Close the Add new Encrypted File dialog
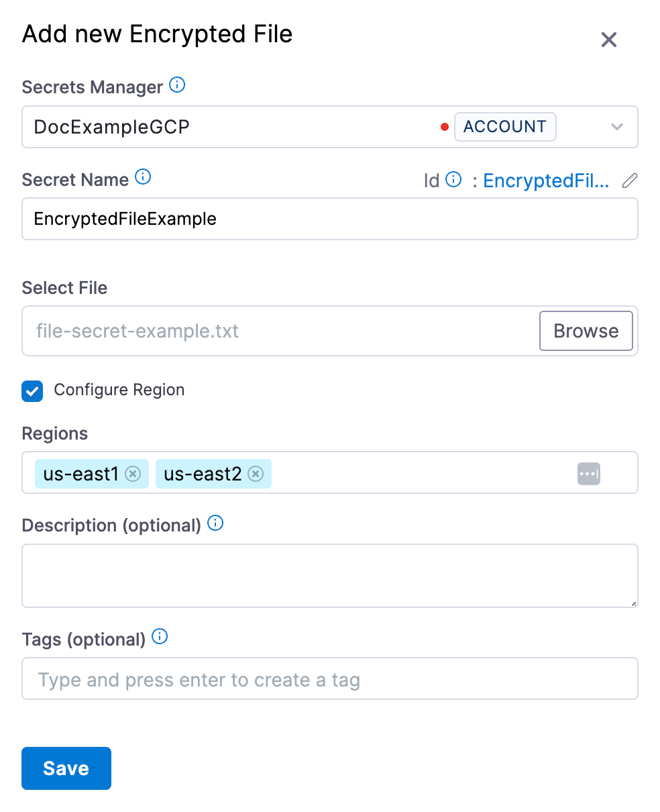 pos(608,40)
